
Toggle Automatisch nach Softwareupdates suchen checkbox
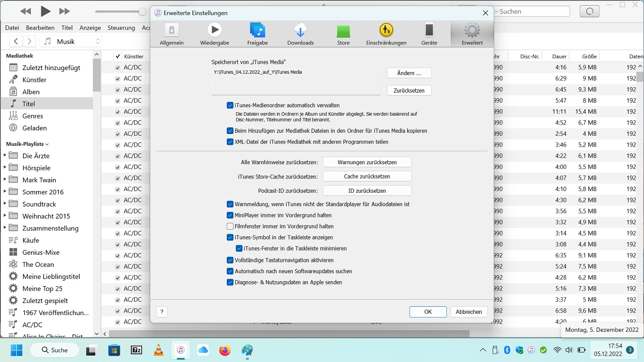click(230, 271)
